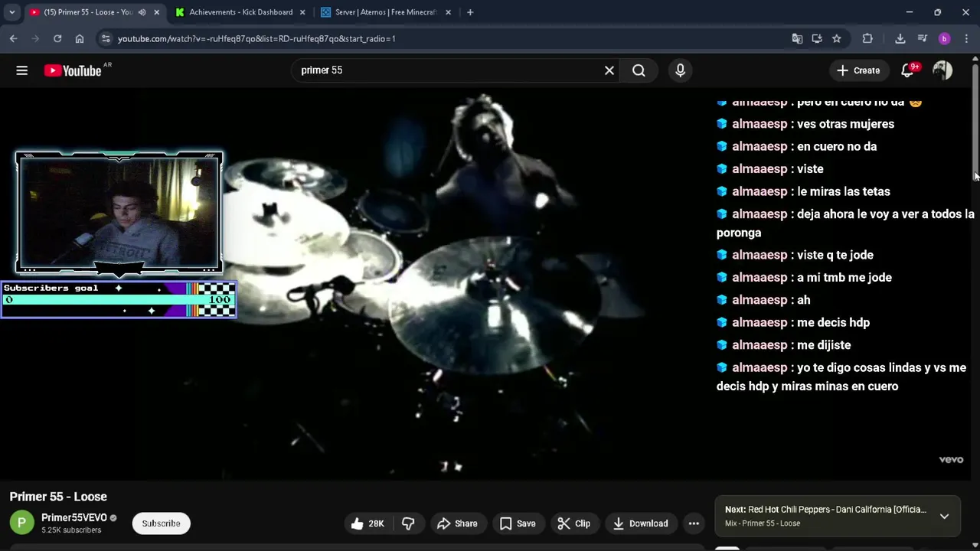Start voice search with microphone icon
Screen dimensions: 980x551
pyautogui.click(x=680, y=70)
